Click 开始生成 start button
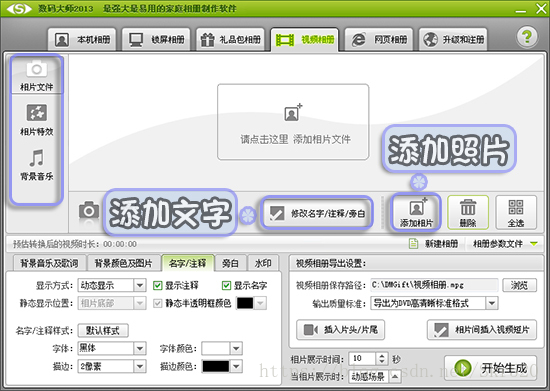 [x=490, y=368]
